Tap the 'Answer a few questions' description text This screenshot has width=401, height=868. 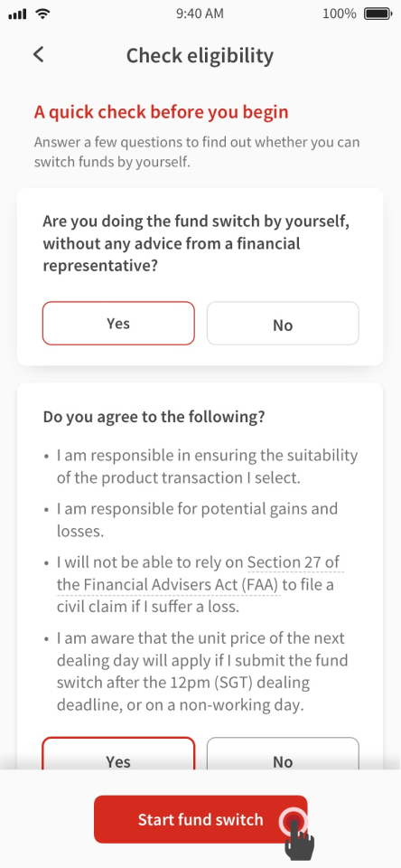[x=197, y=152]
